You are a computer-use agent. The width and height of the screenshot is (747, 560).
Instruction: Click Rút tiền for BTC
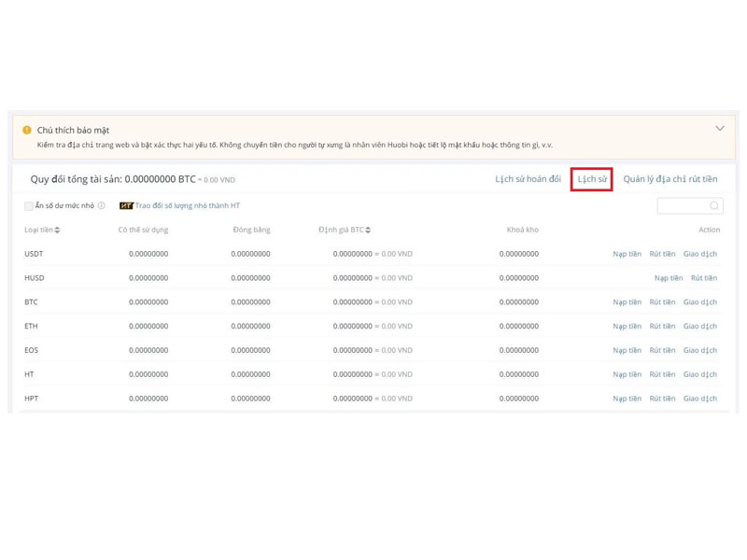click(662, 301)
